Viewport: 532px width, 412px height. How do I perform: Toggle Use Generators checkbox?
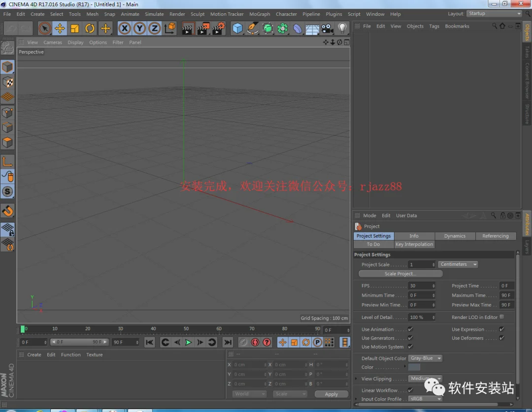[410, 338]
